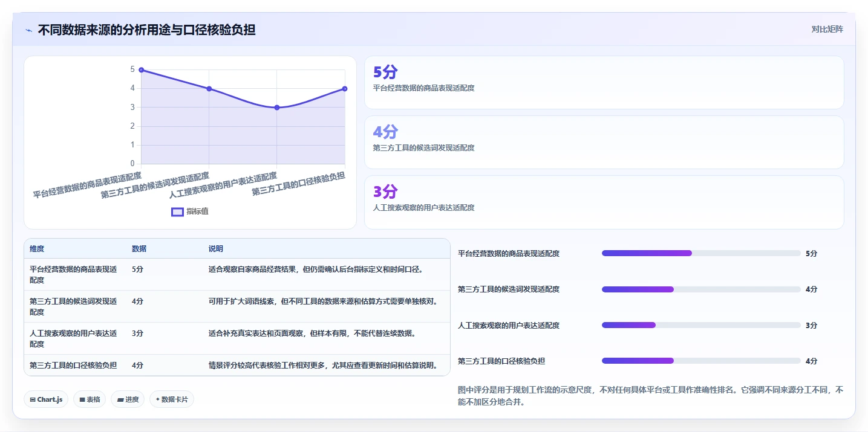This screenshot has width=868, height=432.
Task: Click progress bar for 第三方工具的候选词发现适配度
Action: 701,289
